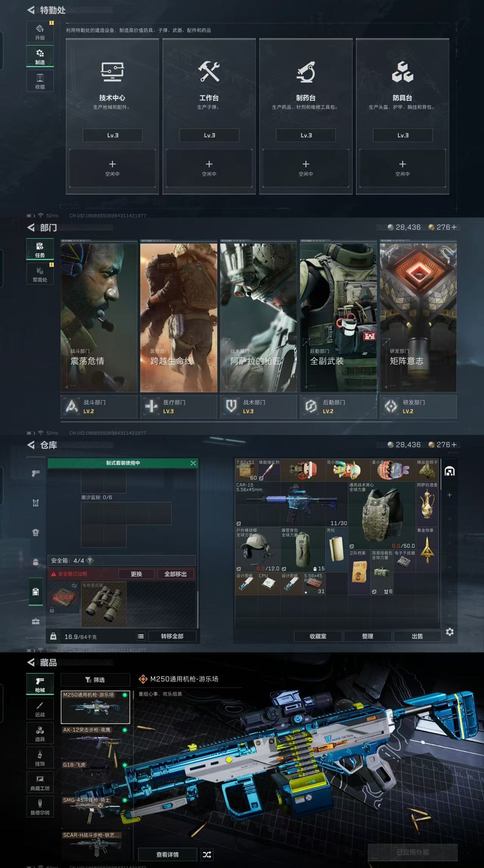Image resolution: width=484 pixels, height=868 pixels.
Task: Open the 收藏 sidebar tab in 特勤处
Action: point(40,81)
